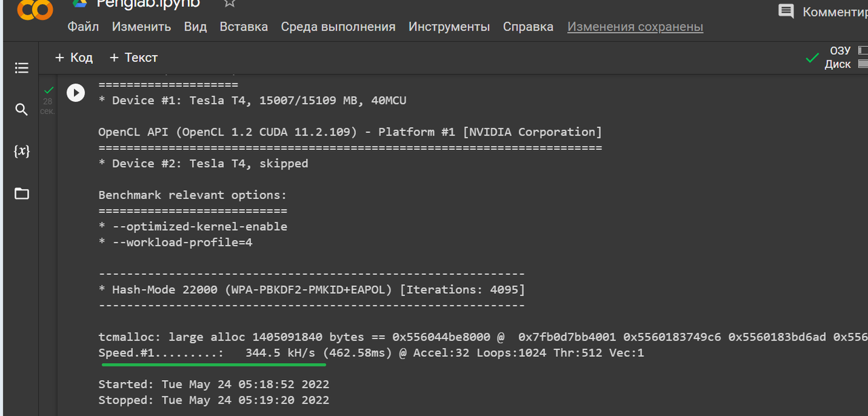Image resolution: width=868 pixels, height=416 pixels.
Task: Click the 'Speed.#1' 344.5 kH/s line
Action: [x=371, y=353]
